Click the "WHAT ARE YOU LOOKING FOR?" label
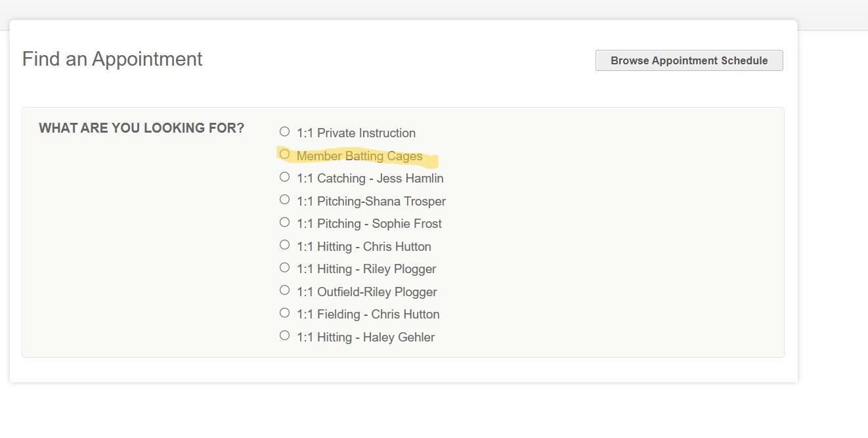The width and height of the screenshot is (868, 438). coord(141,128)
